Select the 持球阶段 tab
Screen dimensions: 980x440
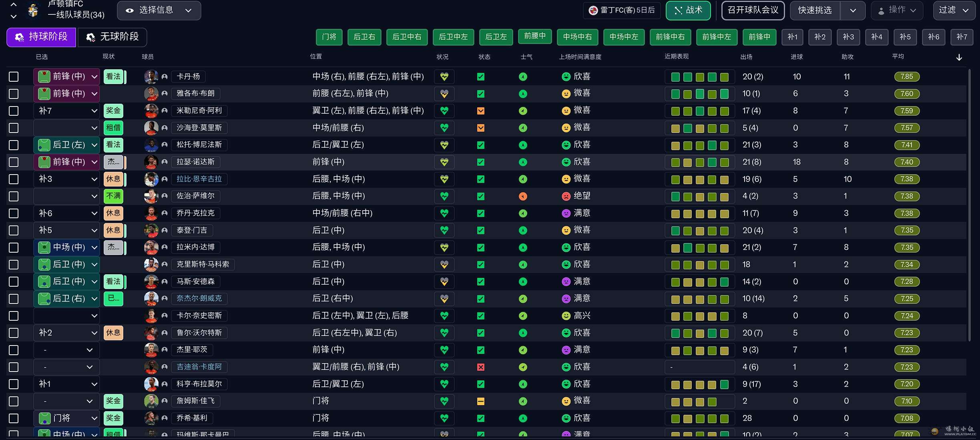pyautogui.click(x=41, y=37)
